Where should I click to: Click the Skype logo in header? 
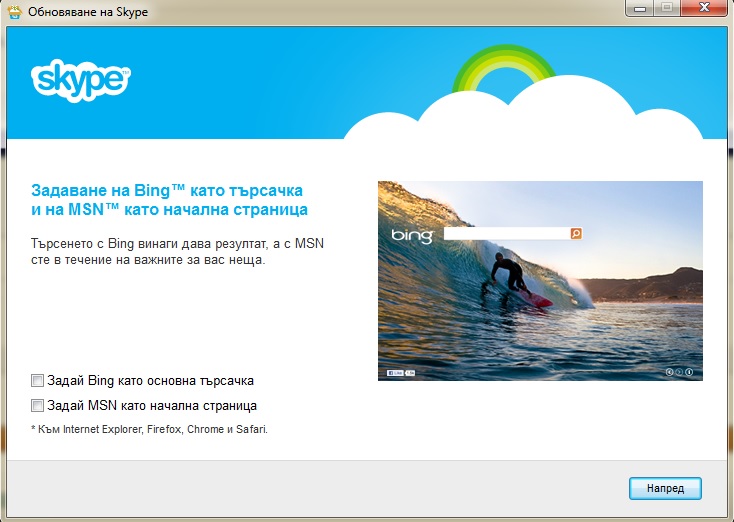pyautogui.click(x=81, y=80)
